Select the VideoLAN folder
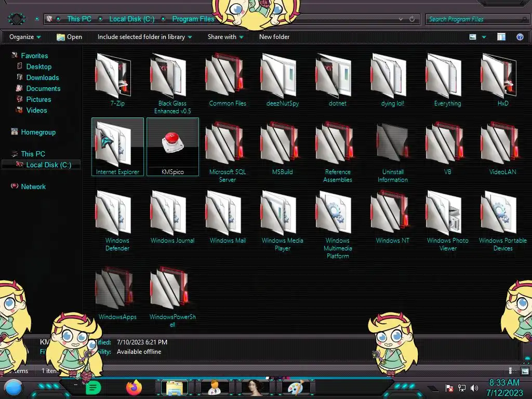The image size is (532, 399). (502, 148)
